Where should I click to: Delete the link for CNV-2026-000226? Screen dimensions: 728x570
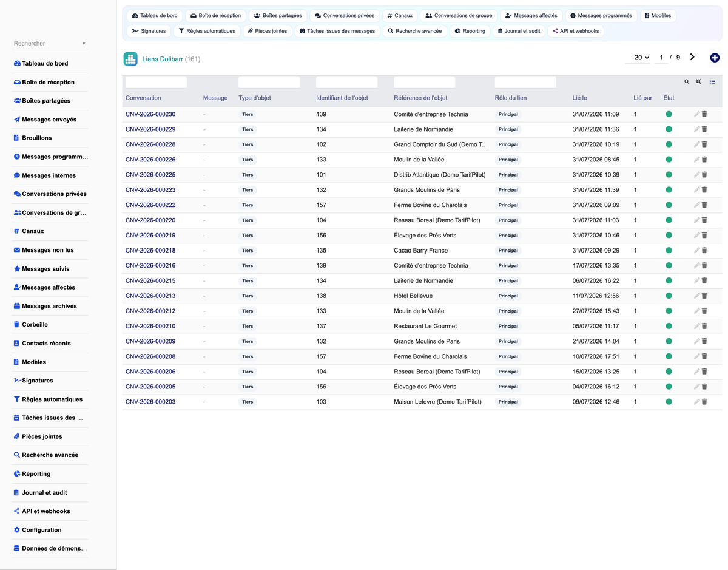(704, 160)
